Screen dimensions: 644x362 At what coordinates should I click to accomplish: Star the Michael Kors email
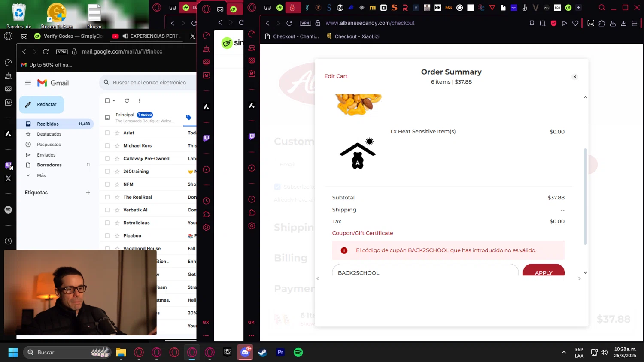click(x=117, y=146)
